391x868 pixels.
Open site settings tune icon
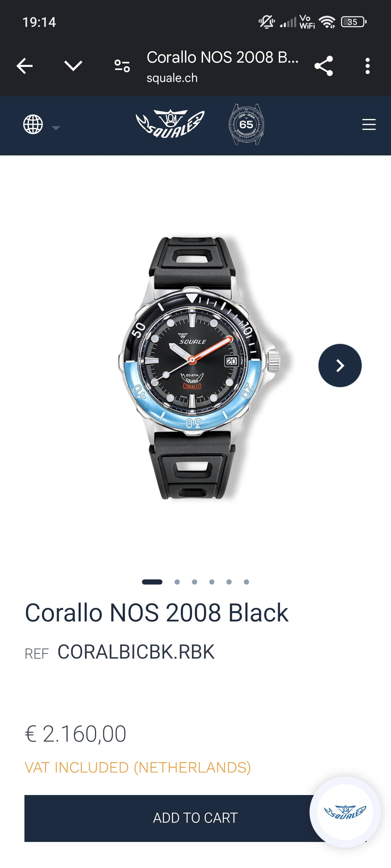point(122,66)
